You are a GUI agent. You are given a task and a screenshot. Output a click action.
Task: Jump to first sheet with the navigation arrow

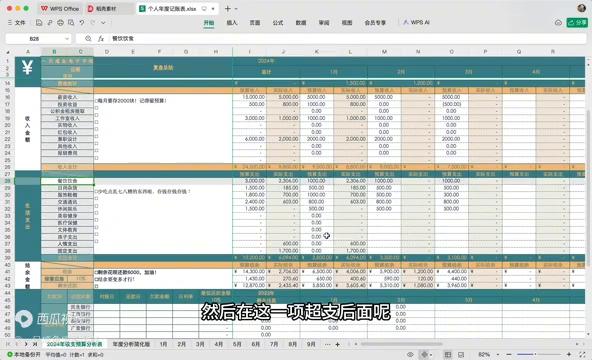8,344
